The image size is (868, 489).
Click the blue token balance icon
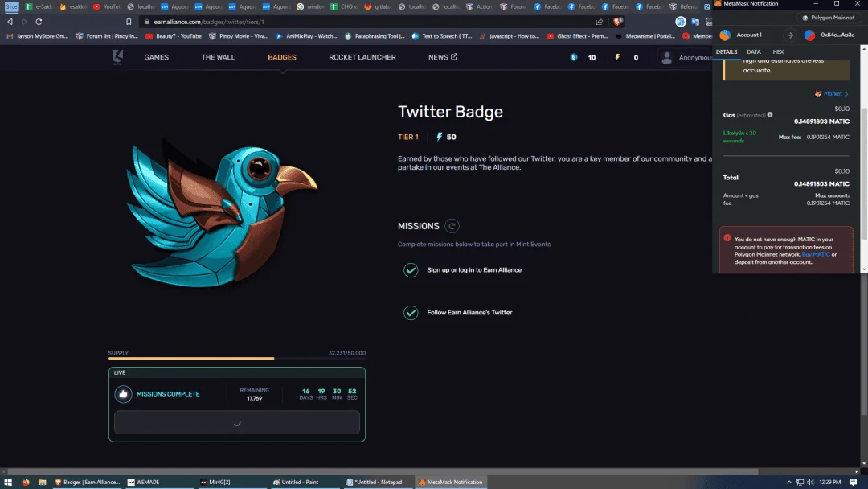[x=574, y=57]
